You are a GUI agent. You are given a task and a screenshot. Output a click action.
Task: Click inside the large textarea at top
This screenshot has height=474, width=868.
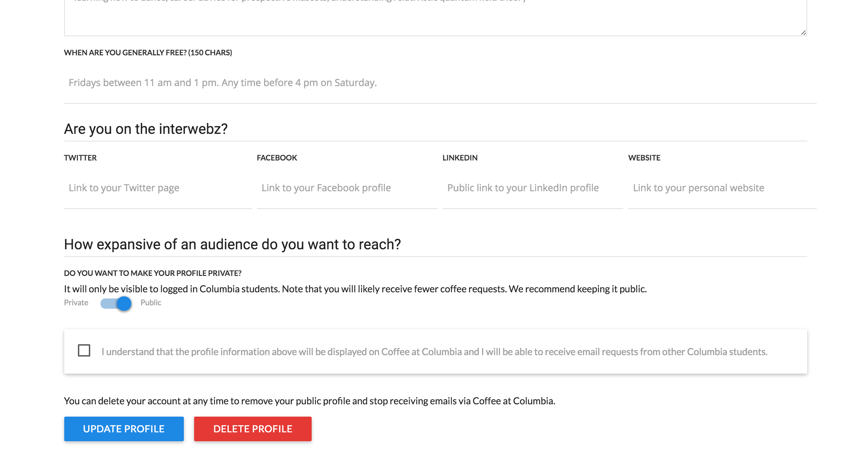click(435, 19)
